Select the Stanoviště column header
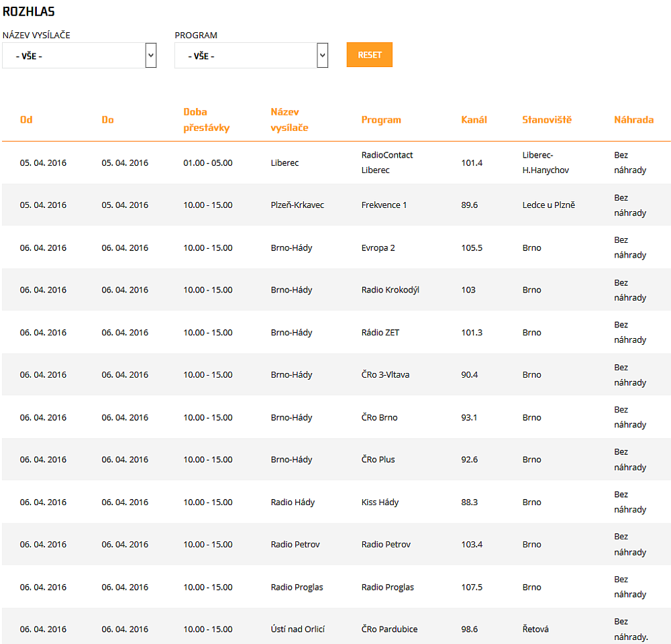671x644 pixels. tap(547, 120)
